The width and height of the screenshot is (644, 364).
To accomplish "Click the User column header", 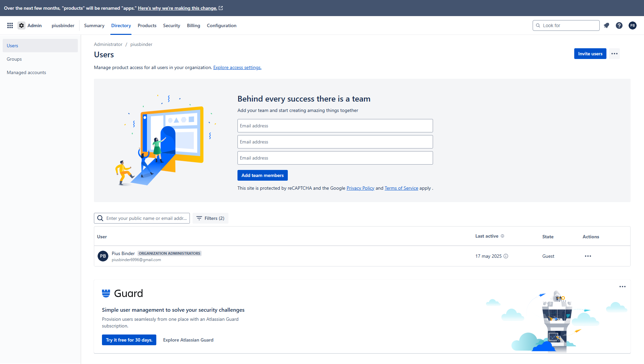I will pos(102,237).
